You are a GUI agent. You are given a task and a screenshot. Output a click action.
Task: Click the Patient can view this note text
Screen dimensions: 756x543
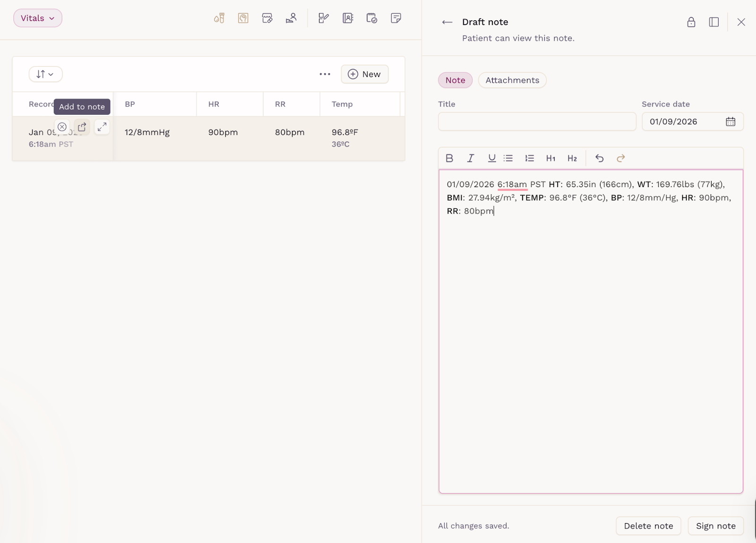tap(518, 38)
